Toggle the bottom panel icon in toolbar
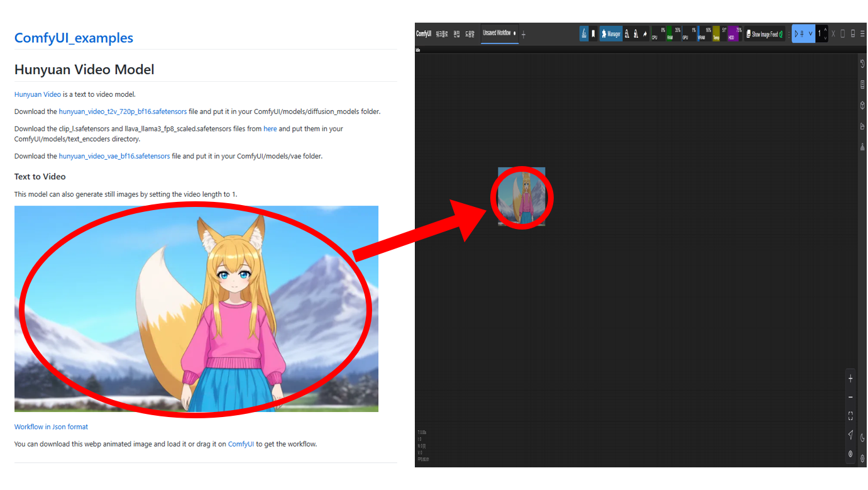This screenshot has height=490, width=868. click(x=852, y=34)
